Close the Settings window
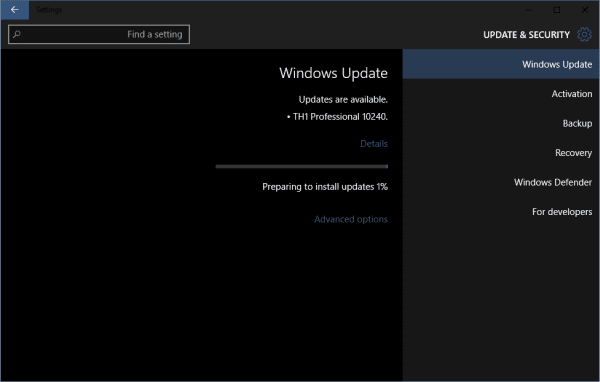The image size is (600, 382). (x=585, y=10)
